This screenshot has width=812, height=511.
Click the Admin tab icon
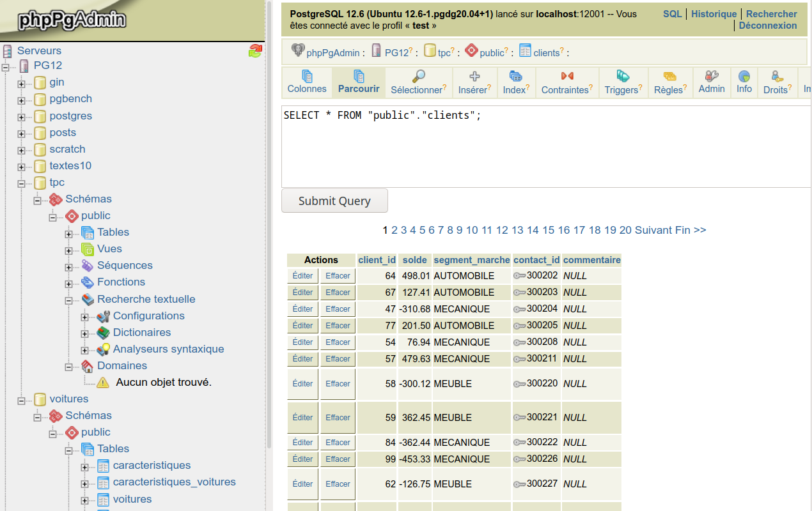point(712,77)
